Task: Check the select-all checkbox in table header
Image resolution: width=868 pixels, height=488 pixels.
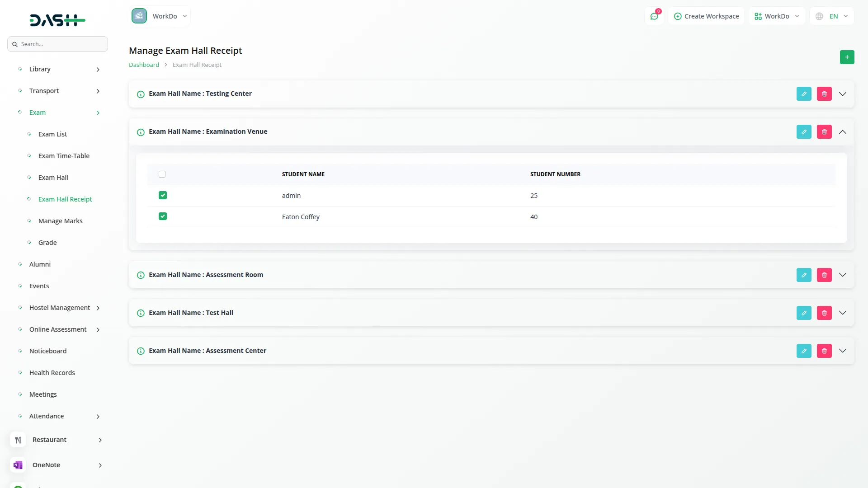Action: coord(162,174)
